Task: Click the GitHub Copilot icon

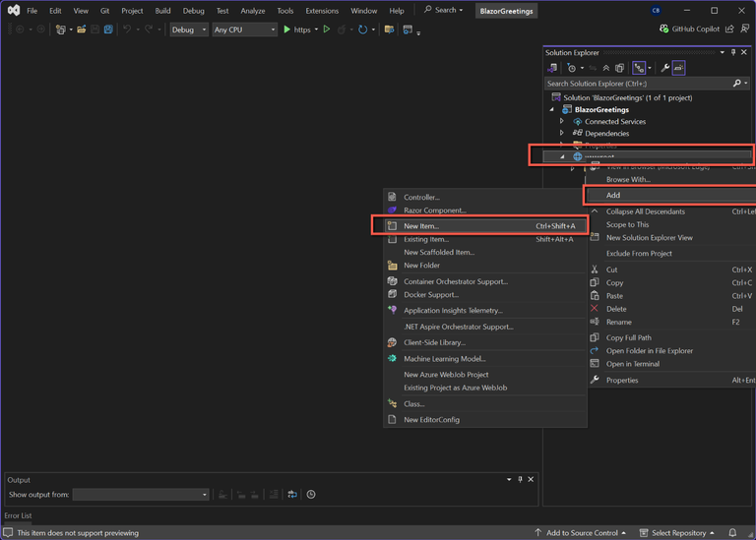Action: [x=664, y=30]
